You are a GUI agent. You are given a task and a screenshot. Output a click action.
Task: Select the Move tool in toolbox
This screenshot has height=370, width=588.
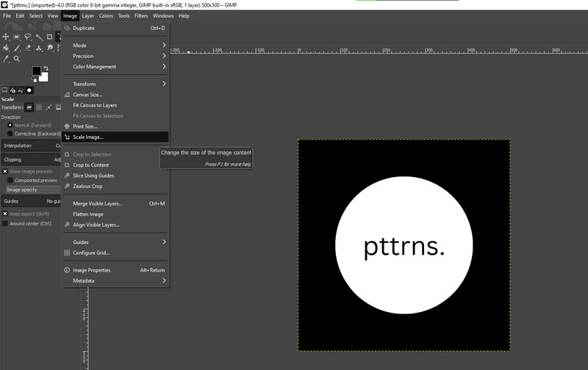point(6,37)
